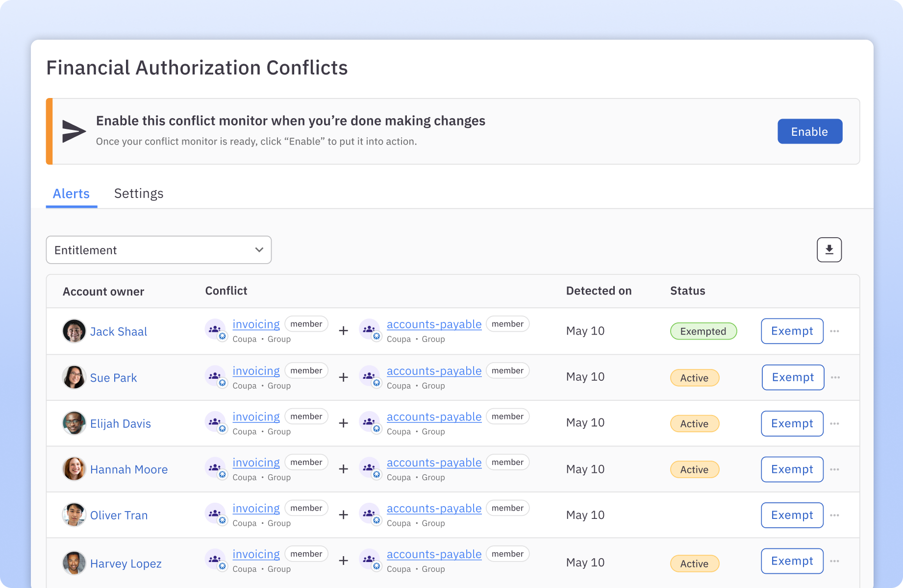The width and height of the screenshot is (903, 588).
Task: Click the ellipsis icon in Oliver Tran row
Action: click(x=834, y=515)
